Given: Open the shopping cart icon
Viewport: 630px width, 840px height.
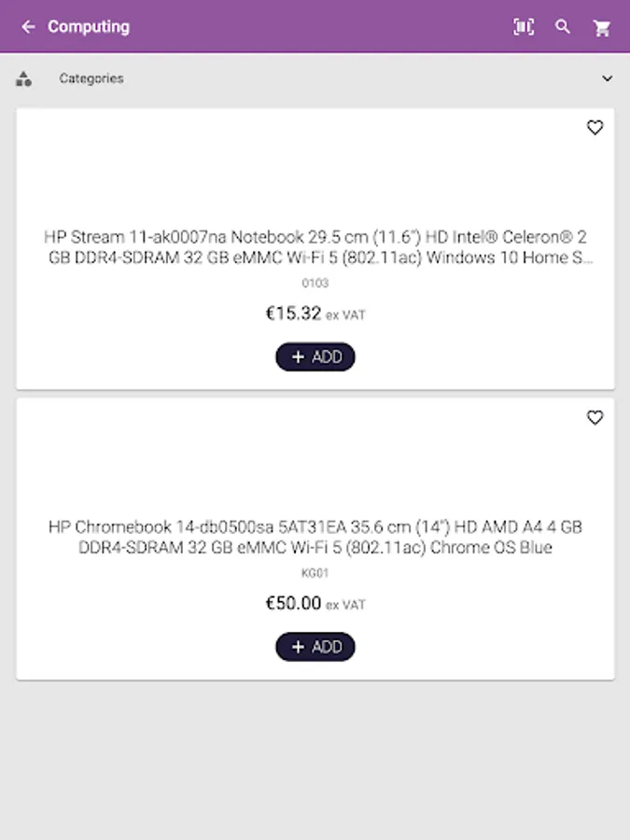Looking at the screenshot, I should 602,28.
